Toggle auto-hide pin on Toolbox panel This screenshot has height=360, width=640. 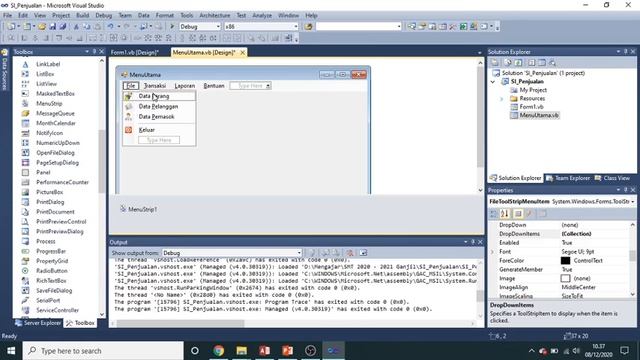pos(94,52)
